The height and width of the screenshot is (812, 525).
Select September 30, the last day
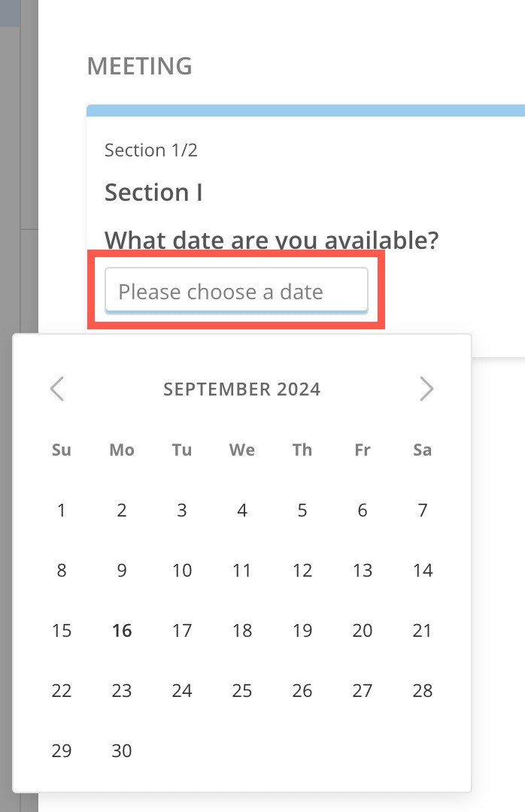(121, 750)
